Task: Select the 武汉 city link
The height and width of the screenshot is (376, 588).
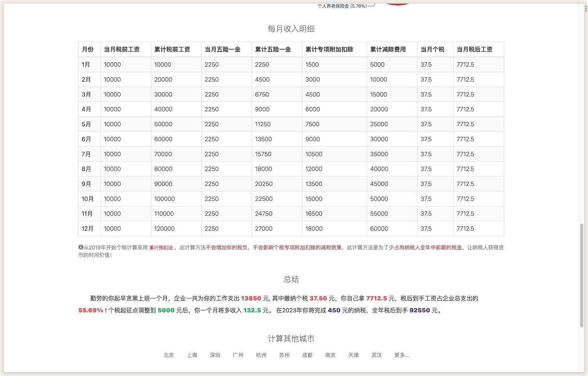Action: [x=377, y=355]
